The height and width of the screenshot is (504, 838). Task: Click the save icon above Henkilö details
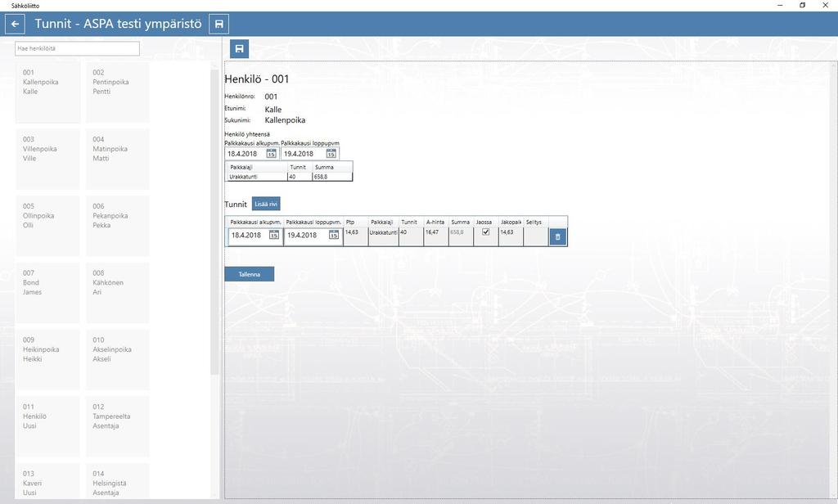click(240, 48)
